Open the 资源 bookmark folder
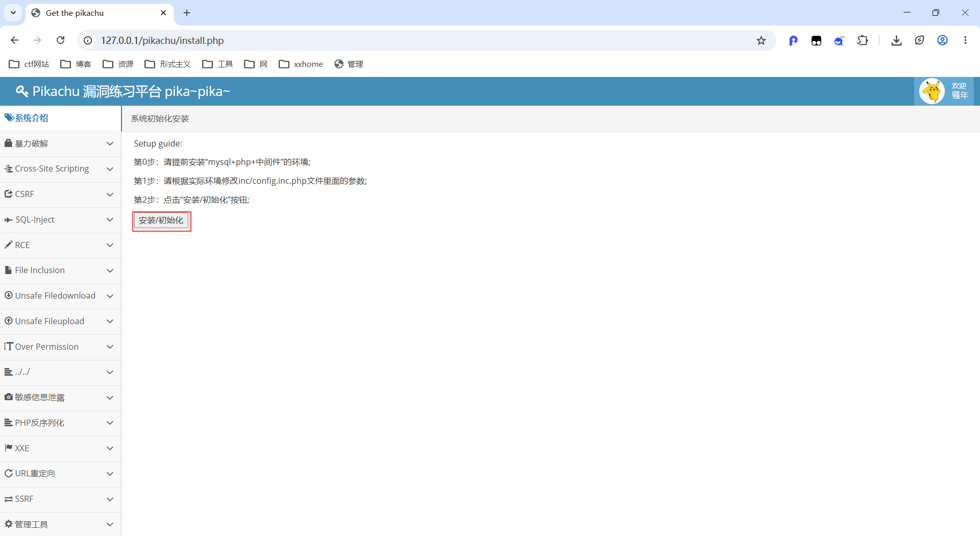 pyautogui.click(x=118, y=64)
